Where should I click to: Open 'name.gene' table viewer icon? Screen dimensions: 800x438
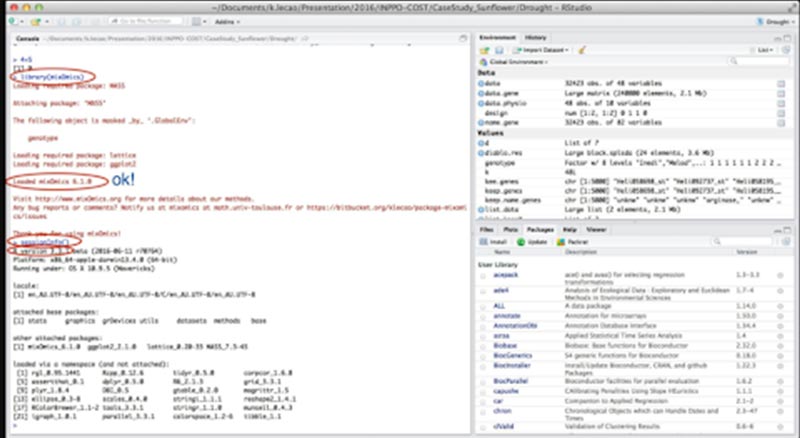(x=781, y=123)
